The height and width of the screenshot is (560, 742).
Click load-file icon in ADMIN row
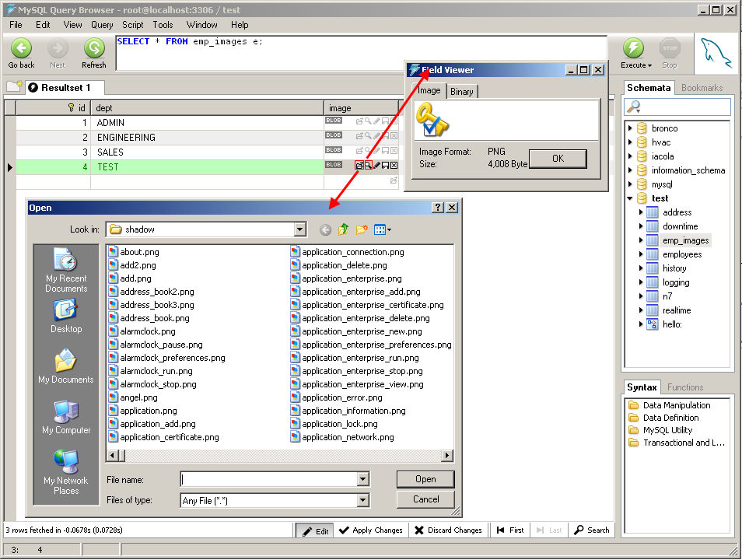tap(359, 121)
